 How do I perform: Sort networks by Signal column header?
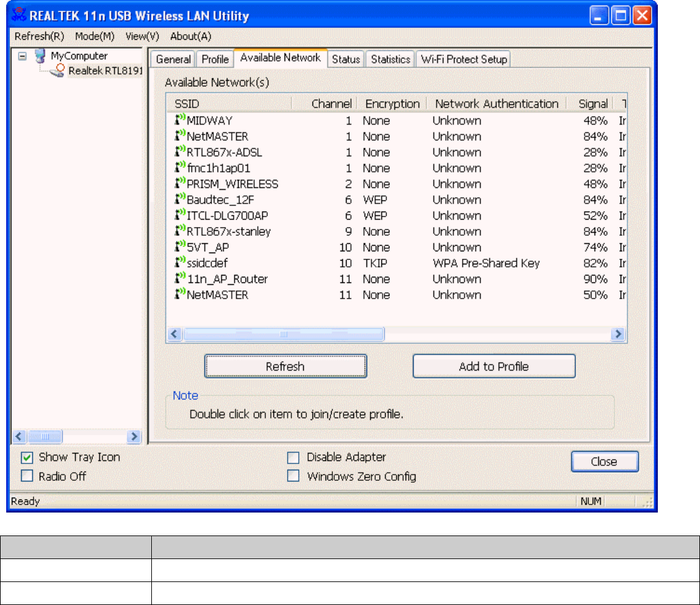tap(590, 104)
